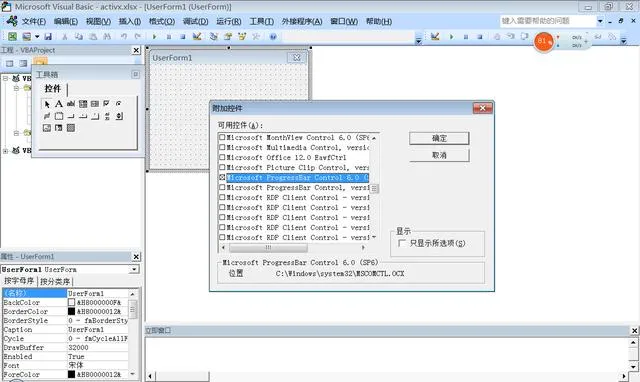The image size is (640, 382).
Task: Uncheck Microsoft ProgressBar Control 6.0 checkbox
Action: click(x=222, y=177)
